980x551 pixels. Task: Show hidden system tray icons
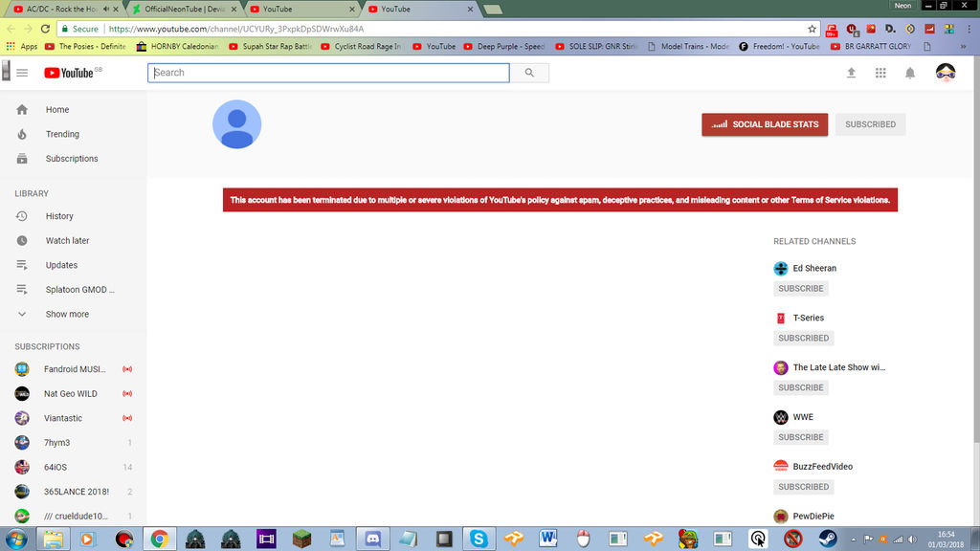point(853,540)
